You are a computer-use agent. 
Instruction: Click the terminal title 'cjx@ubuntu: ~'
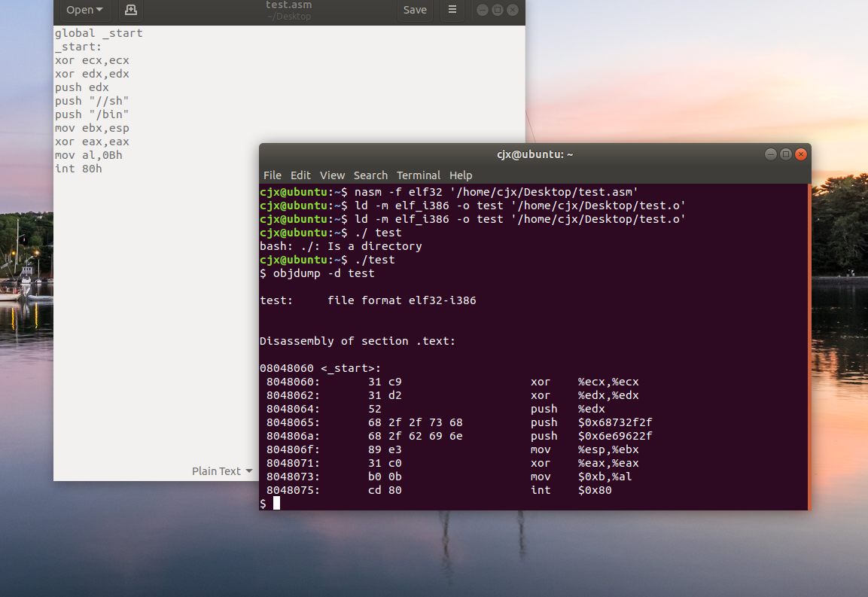(535, 154)
